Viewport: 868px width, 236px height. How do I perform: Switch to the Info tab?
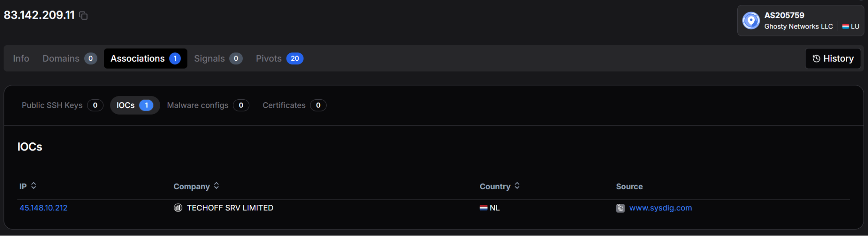(x=21, y=59)
